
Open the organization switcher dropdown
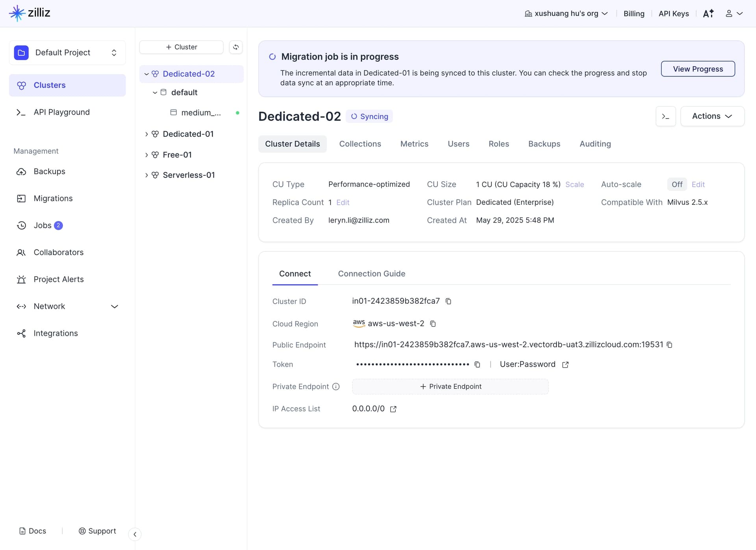566,13
